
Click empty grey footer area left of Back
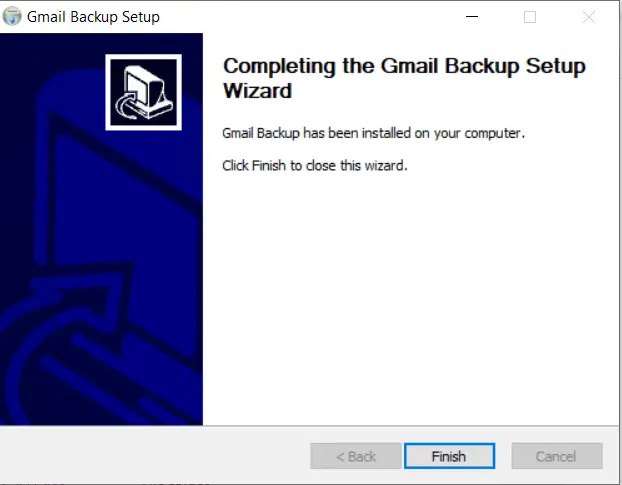click(x=155, y=456)
